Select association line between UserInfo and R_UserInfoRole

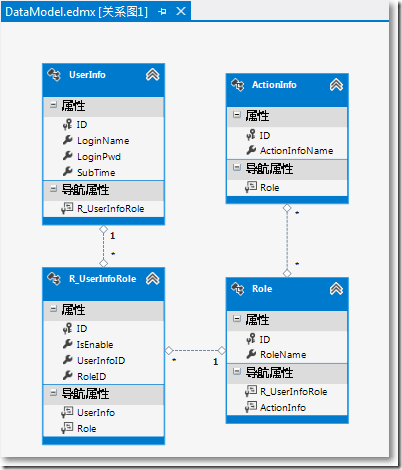pyautogui.click(x=103, y=246)
